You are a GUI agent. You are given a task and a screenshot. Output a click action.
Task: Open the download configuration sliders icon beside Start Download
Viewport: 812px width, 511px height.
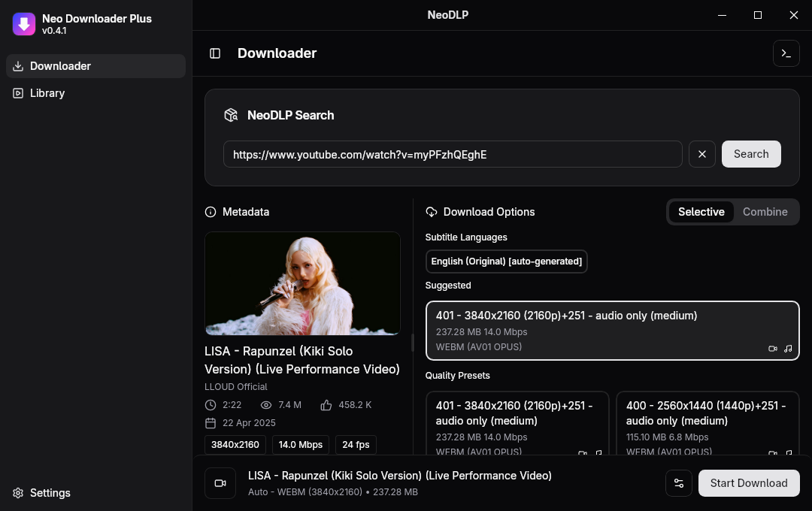[679, 483]
